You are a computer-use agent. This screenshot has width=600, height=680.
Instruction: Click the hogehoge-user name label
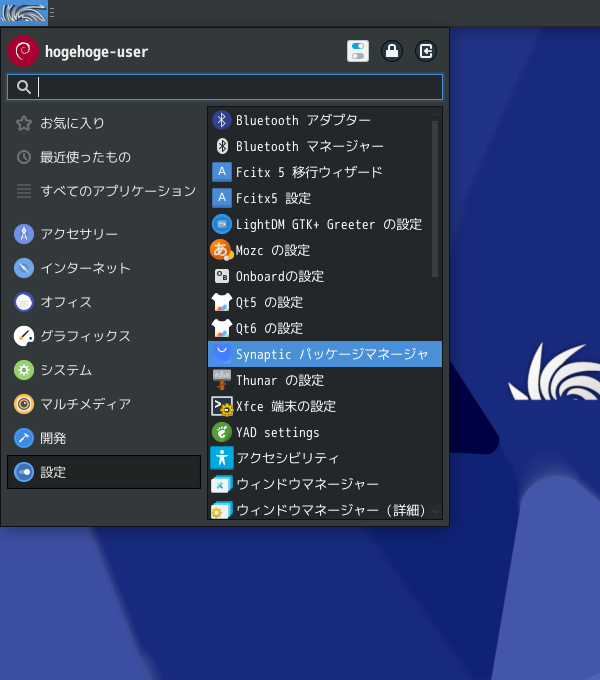96,52
